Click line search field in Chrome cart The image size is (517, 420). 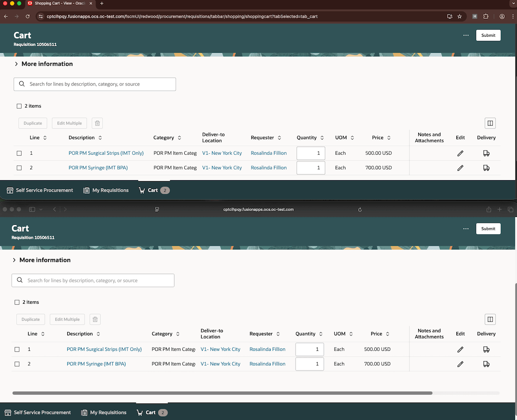[x=94, y=84]
